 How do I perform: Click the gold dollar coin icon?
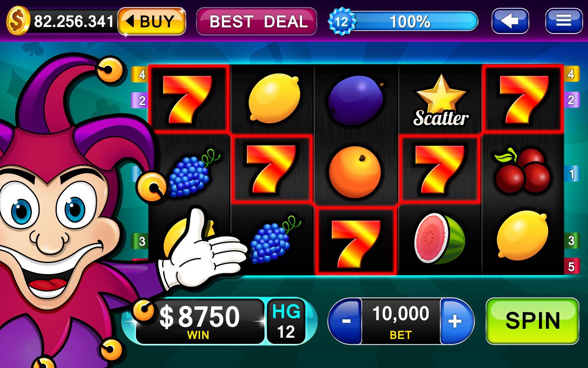18,20
